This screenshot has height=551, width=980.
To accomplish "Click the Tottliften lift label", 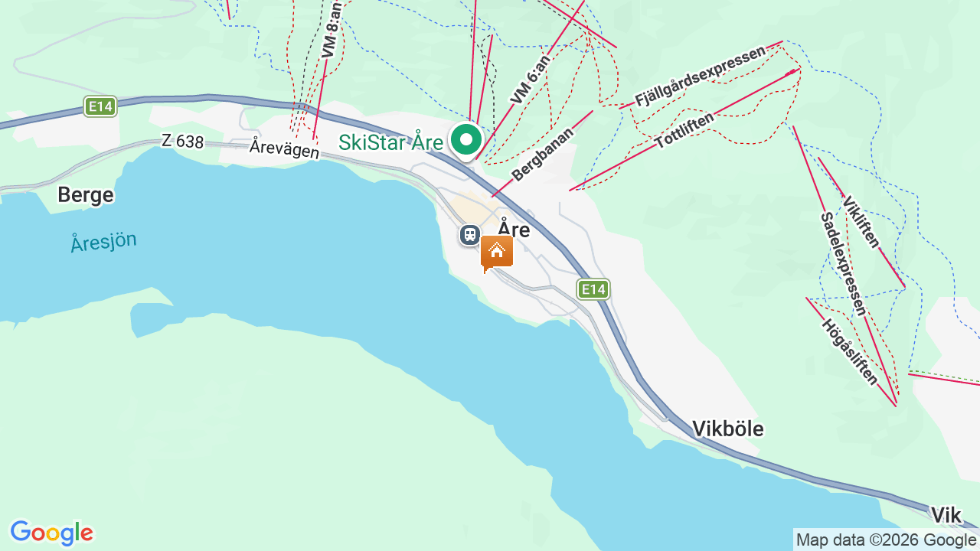I will coord(684,130).
